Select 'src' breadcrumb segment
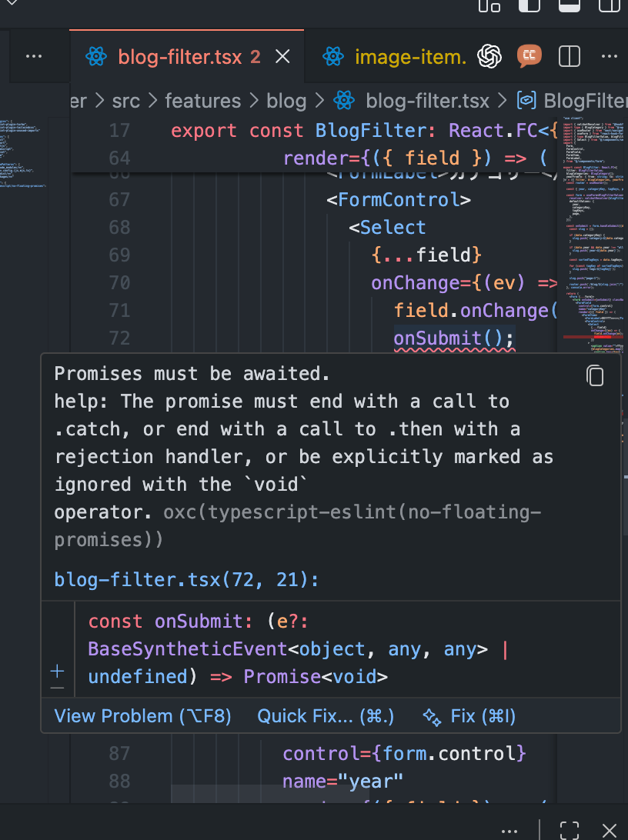Viewport: 628px width, 840px height. 126,101
